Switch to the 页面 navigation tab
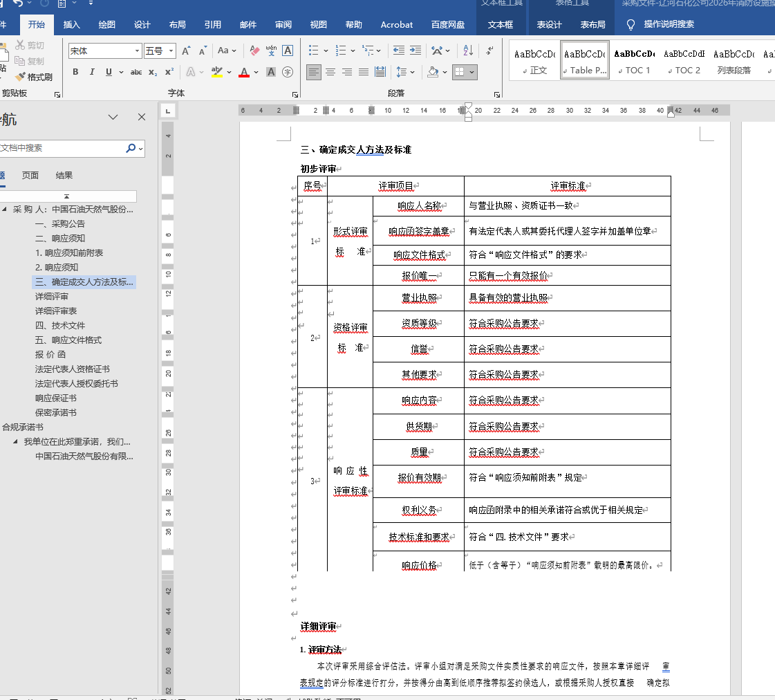This screenshot has height=700, width=775. coord(30,175)
